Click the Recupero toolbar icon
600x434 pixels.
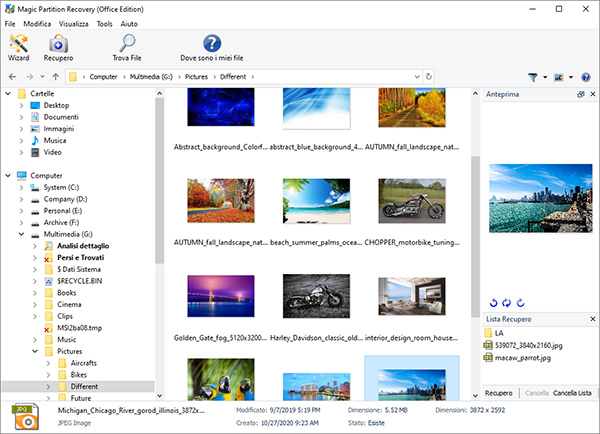(58, 47)
